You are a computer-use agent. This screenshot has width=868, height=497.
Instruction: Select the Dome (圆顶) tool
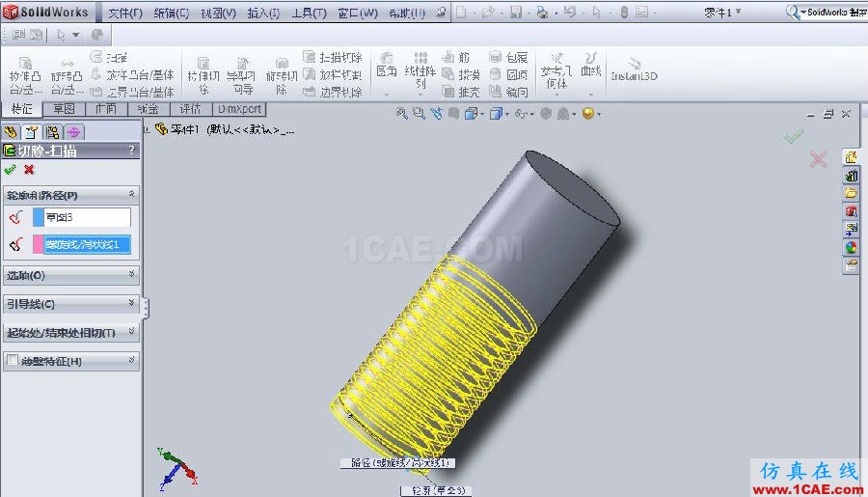(508, 74)
